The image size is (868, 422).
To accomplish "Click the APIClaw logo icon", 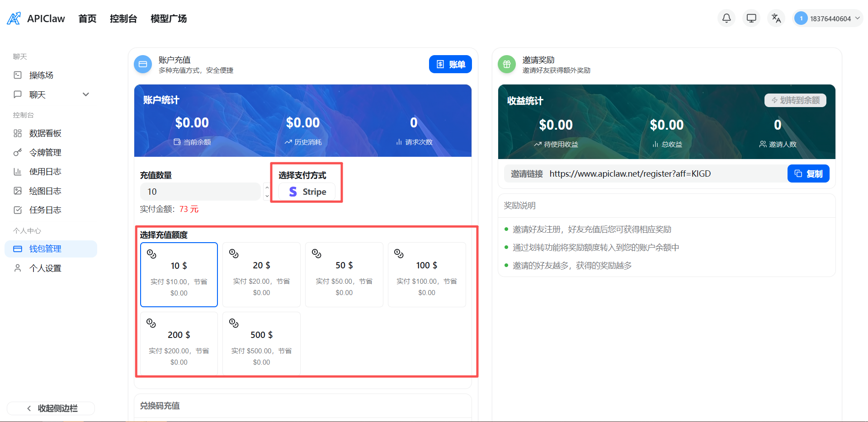I will click(x=14, y=19).
